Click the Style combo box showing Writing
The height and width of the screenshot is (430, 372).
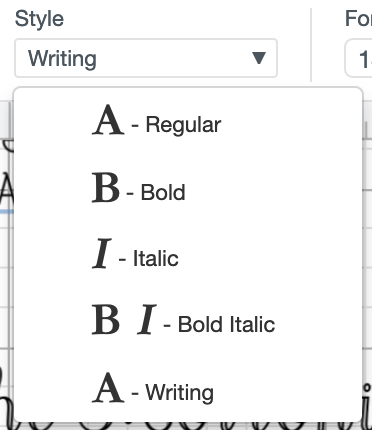(146, 58)
